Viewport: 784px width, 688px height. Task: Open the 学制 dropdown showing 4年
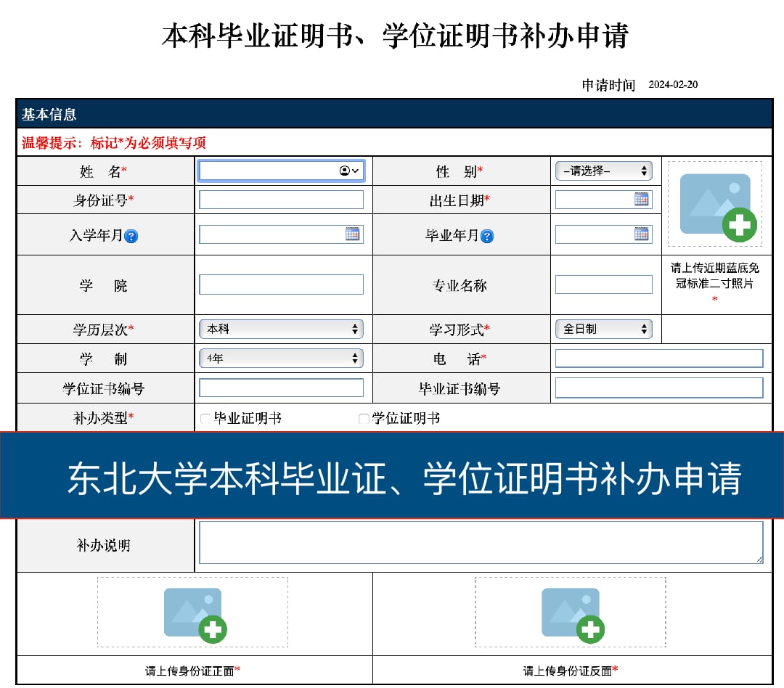point(280,359)
